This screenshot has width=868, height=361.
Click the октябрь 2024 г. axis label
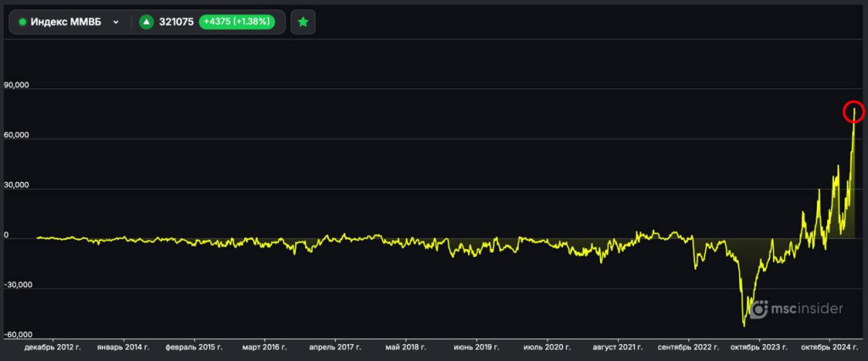click(829, 347)
